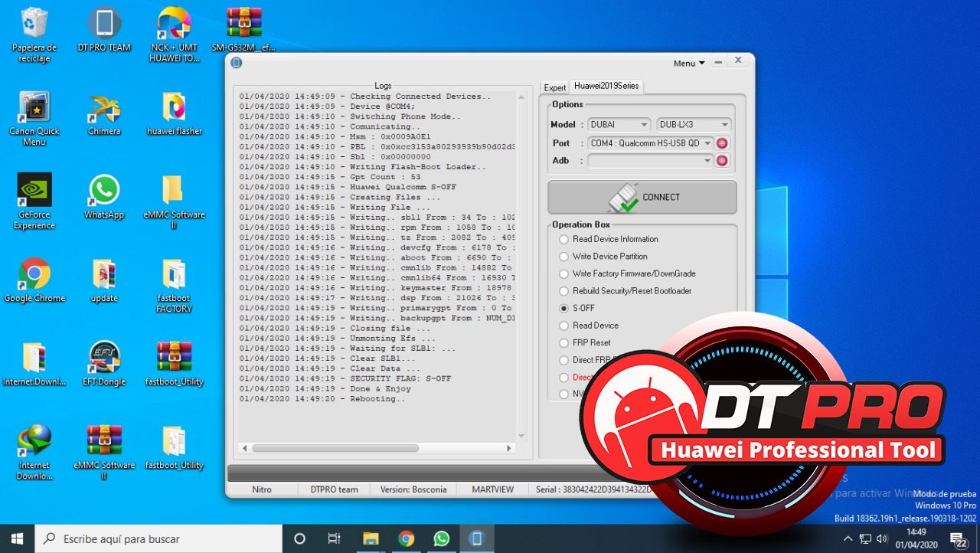
Task: Click 'DTPRO team' in the status bar
Action: click(x=334, y=489)
